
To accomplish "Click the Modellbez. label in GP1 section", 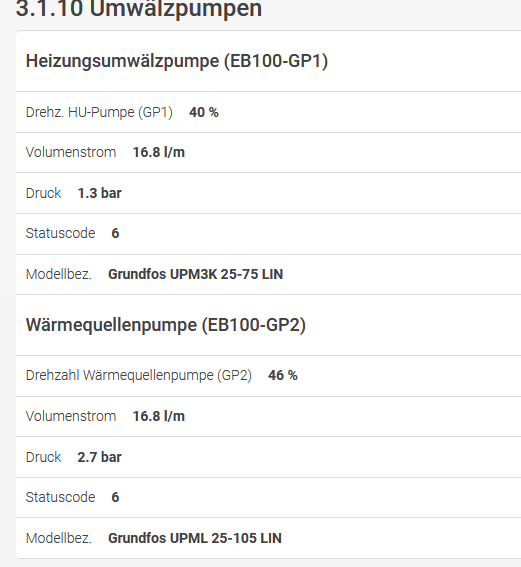I will (x=59, y=274).
